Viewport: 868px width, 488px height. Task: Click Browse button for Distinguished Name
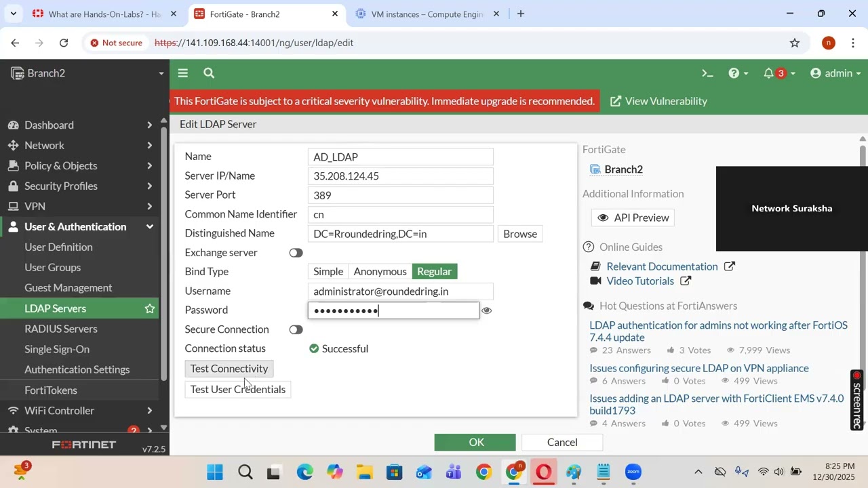[x=520, y=234]
